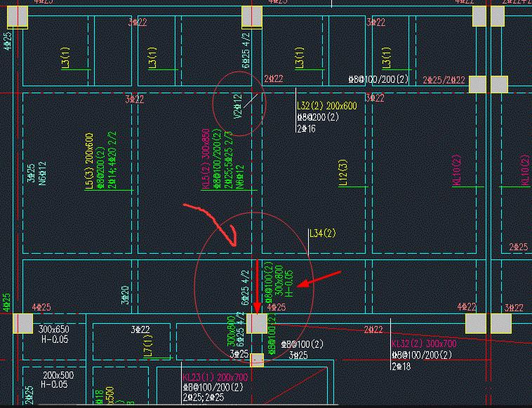Image resolution: width=532 pixels, height=408 pixels.
Task: Click white 'ф8@100/200(2)' left of 2ф25/2ф22
Action: click(x=378, y=79)
